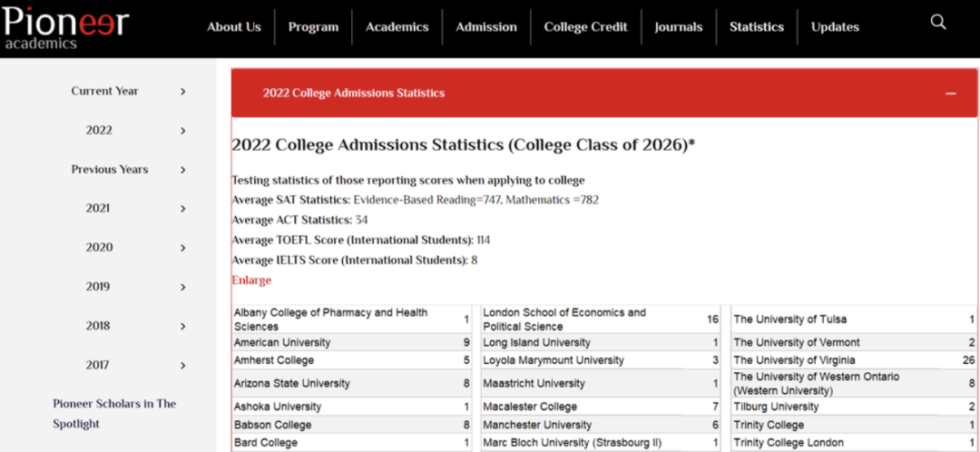Click the chevron next to 2020
980x452 pixels.
coord(183,248)
